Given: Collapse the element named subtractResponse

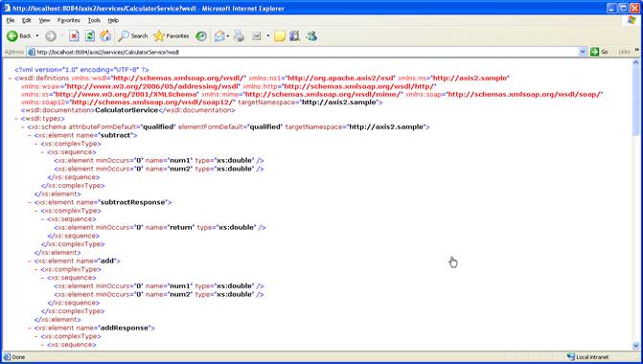Looking at the screenshot, I should (30, 202).
